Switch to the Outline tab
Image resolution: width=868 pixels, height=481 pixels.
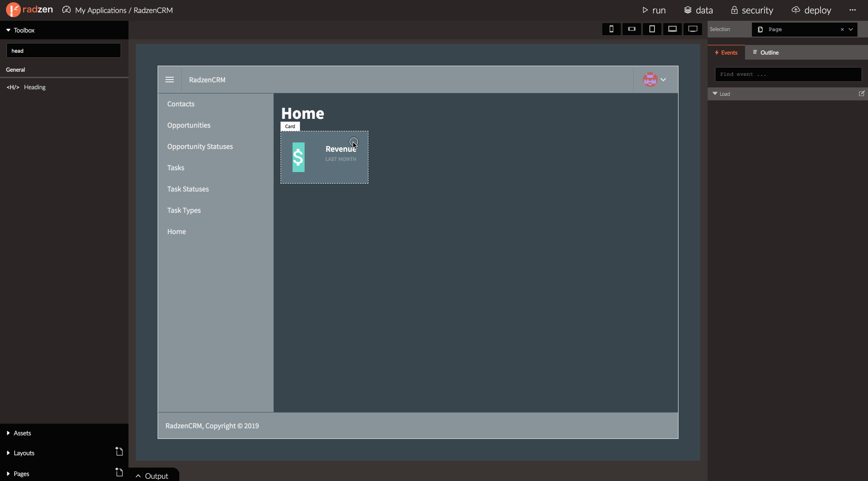[766, 52]
